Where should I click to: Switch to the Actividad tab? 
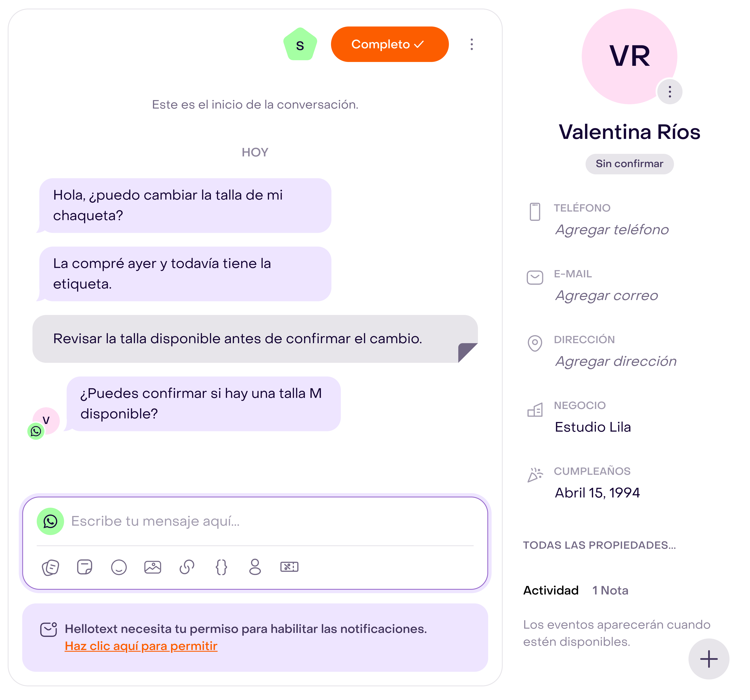point(551,591)
